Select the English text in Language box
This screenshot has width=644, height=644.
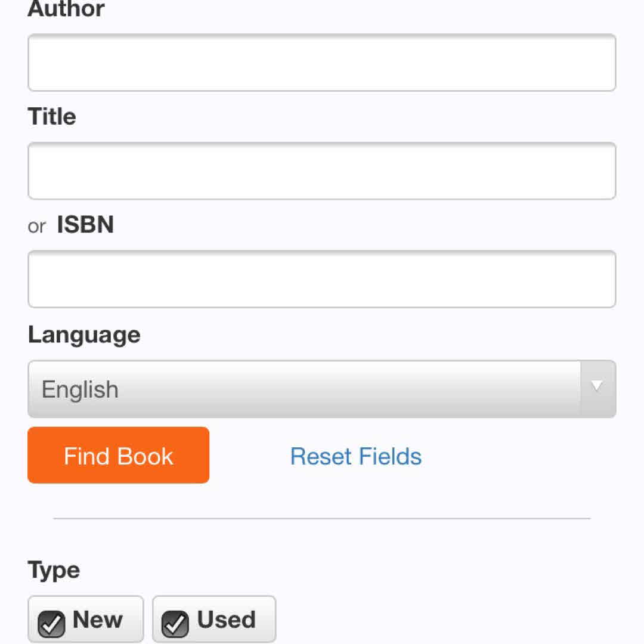(80, 389)
